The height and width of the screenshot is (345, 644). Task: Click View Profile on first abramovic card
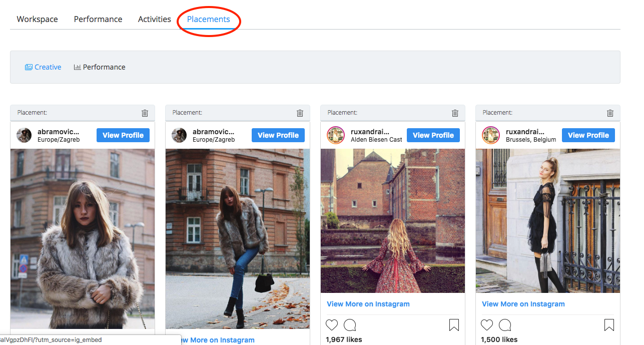pos(123,135)
